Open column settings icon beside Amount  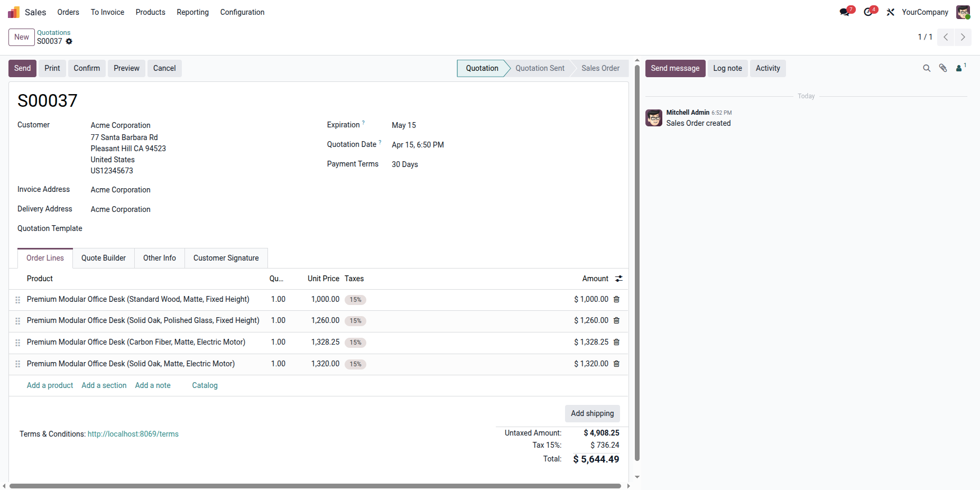(x=619, y=279)
